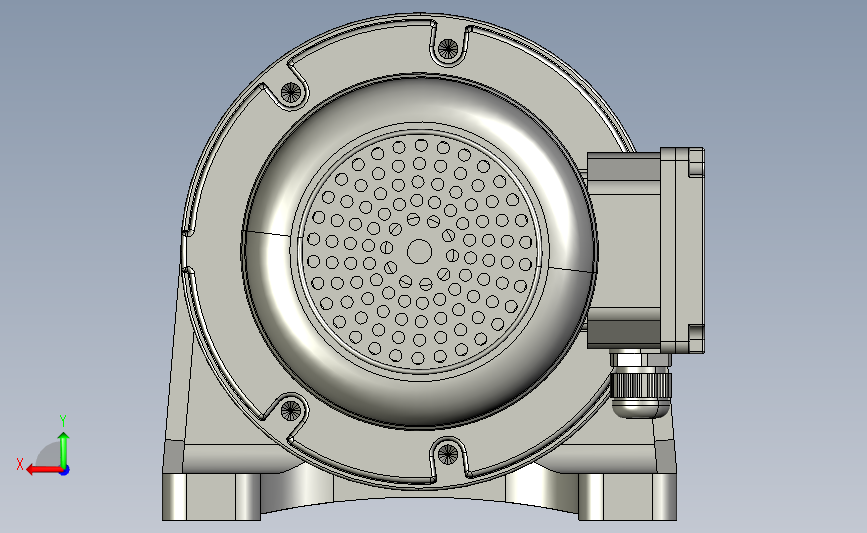The image size is (867, 533).
Task: Select the knurled cable gland under the terminal box
Action: 640,385
